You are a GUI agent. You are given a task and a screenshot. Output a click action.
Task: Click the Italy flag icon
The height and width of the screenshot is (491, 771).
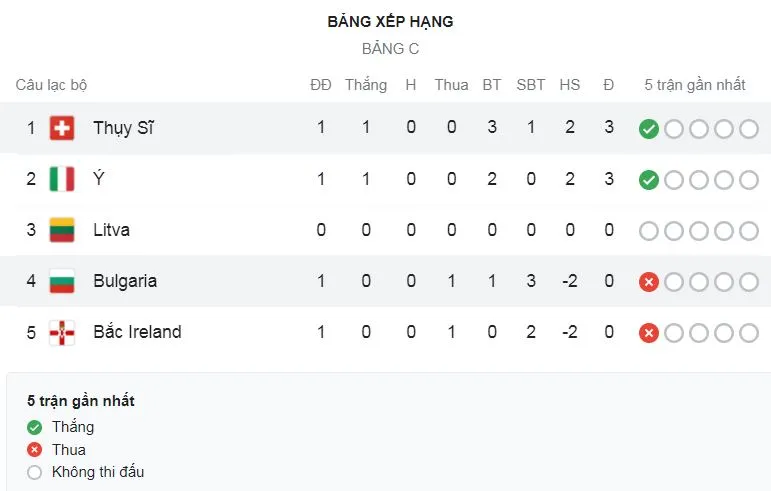62,179
